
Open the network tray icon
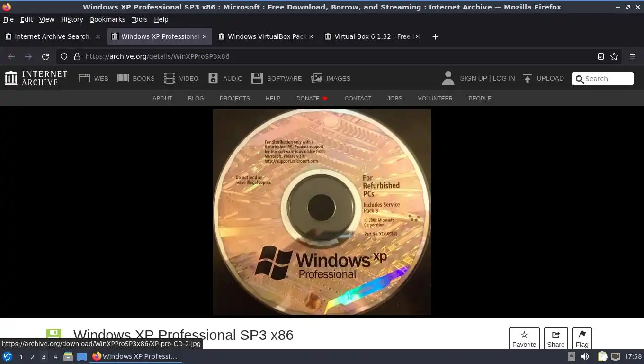[615, 356]
